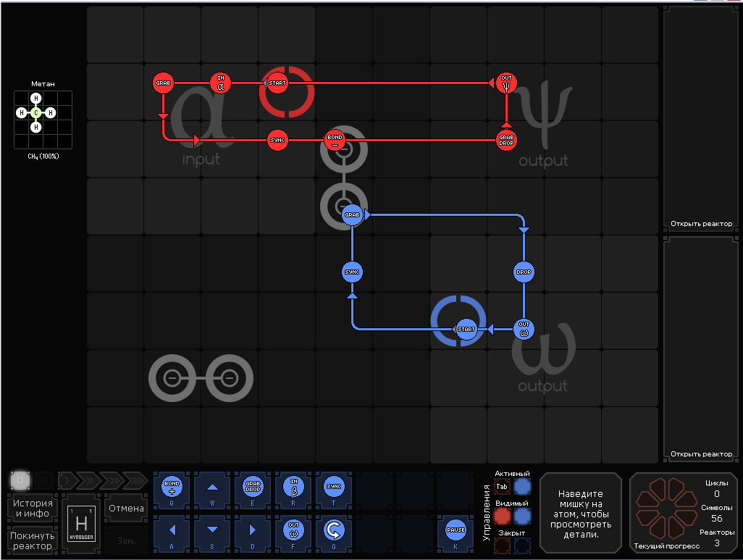Select the Out ω instruction in the palette
This screenshot has height=560, width=743.
click(293, 530)
